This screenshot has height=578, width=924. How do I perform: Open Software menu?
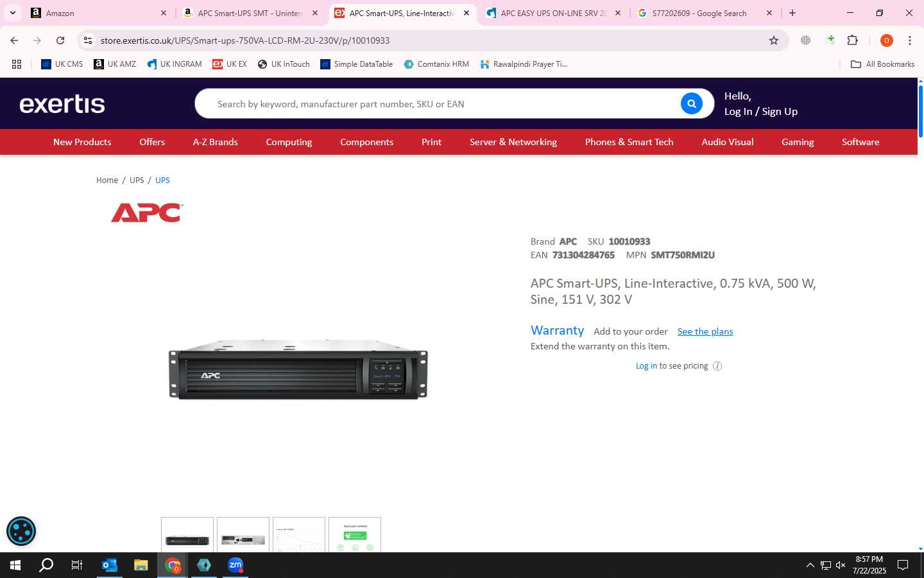[x=860, y=142]
